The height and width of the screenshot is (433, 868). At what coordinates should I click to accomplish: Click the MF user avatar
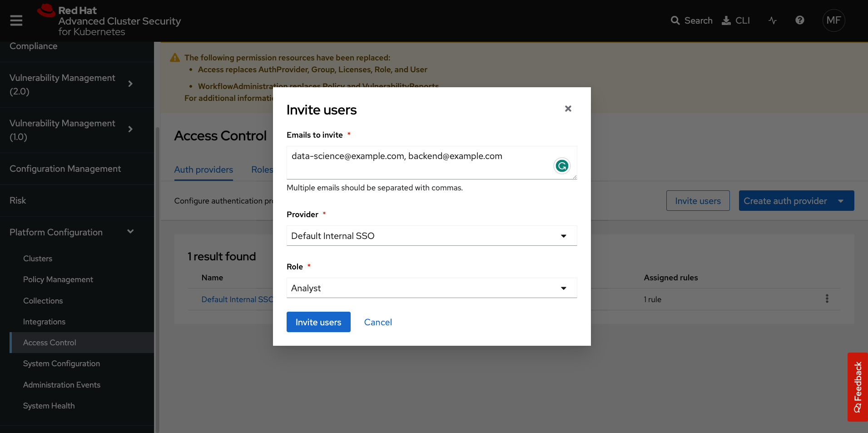tap(833, 20)
